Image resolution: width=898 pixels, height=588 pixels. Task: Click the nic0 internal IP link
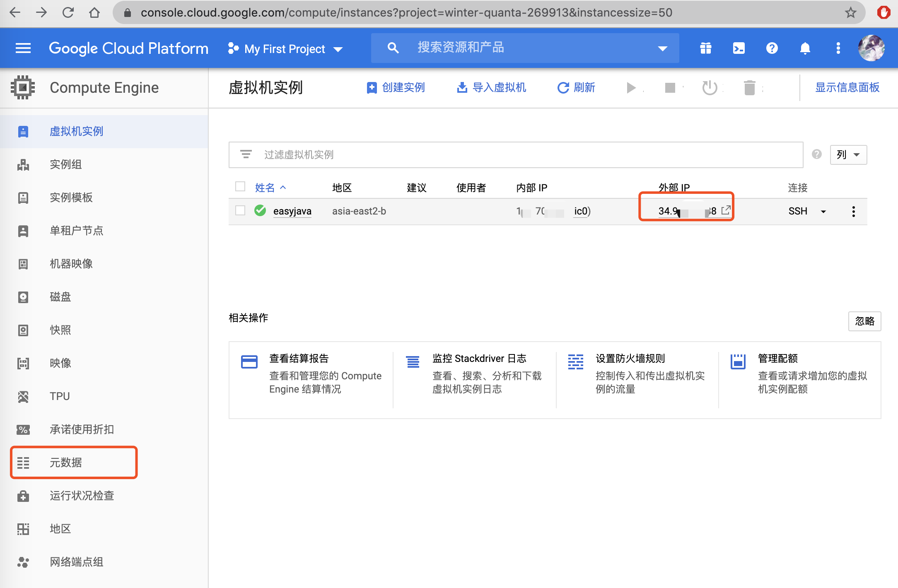pyautogui.click(x=581, y=211)
